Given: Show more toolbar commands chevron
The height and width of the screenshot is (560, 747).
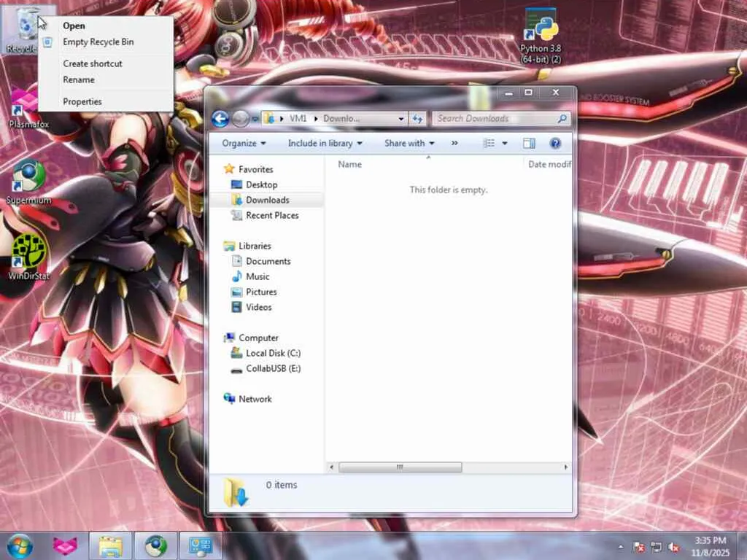Looking at the screenshot, I should coord(454,144).
